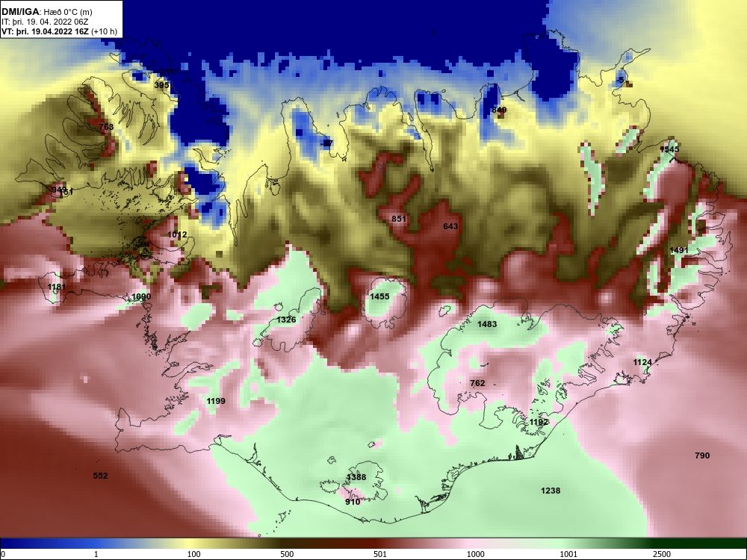
Task: Click the legend label 2500
Action: (662, 554)
